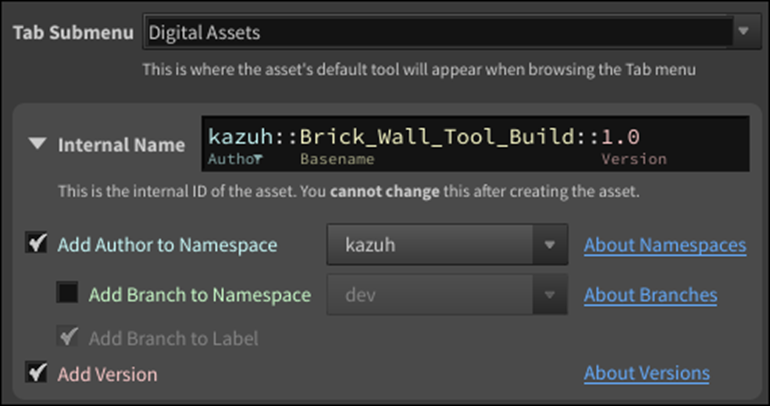Click the Add Branch to Namespace label
The width and height of the screenshot is (770, 406).
(x=199, y=295)
